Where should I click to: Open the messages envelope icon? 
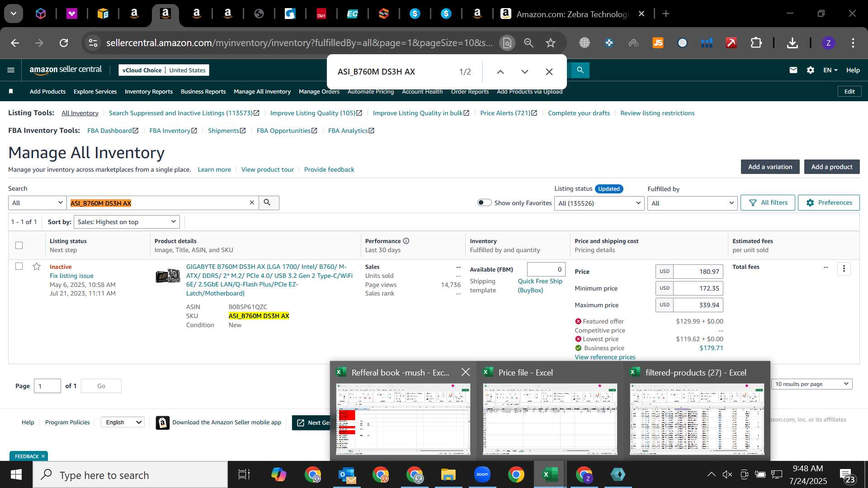click(x=793, y=70)
